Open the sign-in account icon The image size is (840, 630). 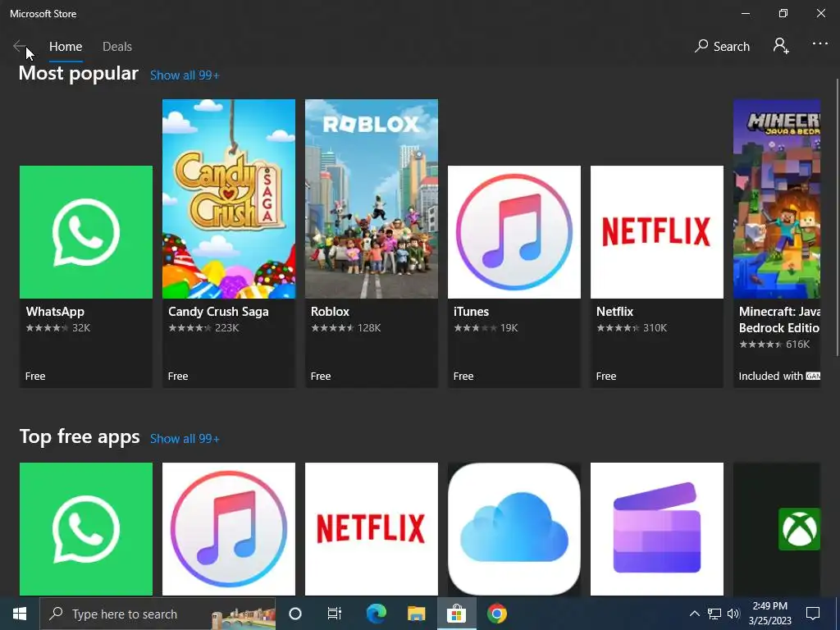tap(781, 46)
